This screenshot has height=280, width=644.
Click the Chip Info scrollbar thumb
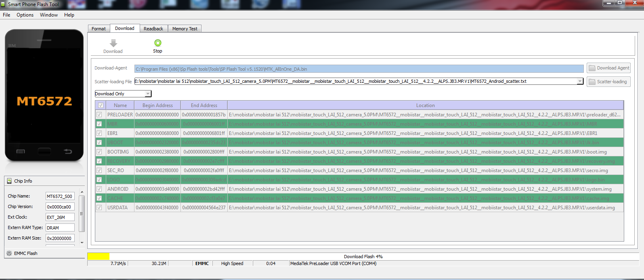(x=82, y=214)
